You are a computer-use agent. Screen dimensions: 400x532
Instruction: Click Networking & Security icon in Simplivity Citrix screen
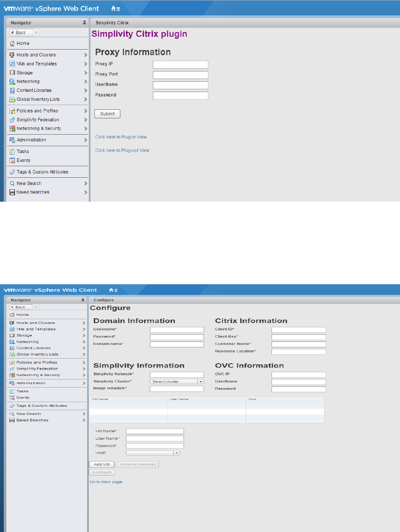[x=12, y=128]
